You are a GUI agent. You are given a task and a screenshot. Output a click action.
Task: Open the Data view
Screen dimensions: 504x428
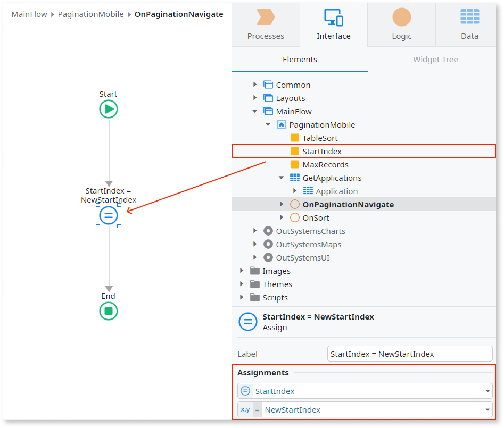tap(469, 26)
